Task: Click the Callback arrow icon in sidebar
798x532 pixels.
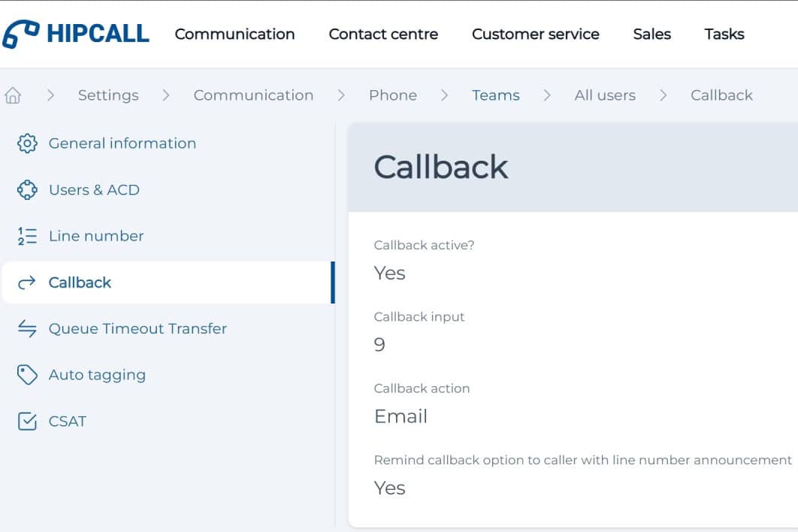Action: (27, 283)
